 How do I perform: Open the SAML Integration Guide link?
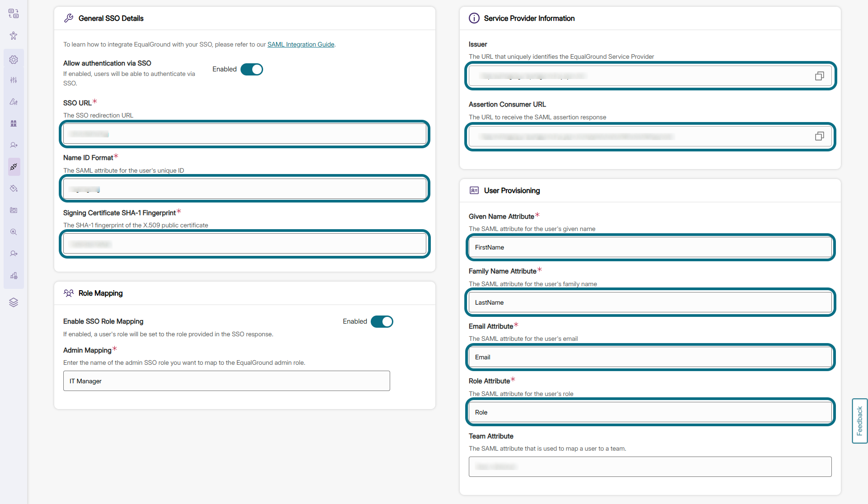(x=301, y=44)
